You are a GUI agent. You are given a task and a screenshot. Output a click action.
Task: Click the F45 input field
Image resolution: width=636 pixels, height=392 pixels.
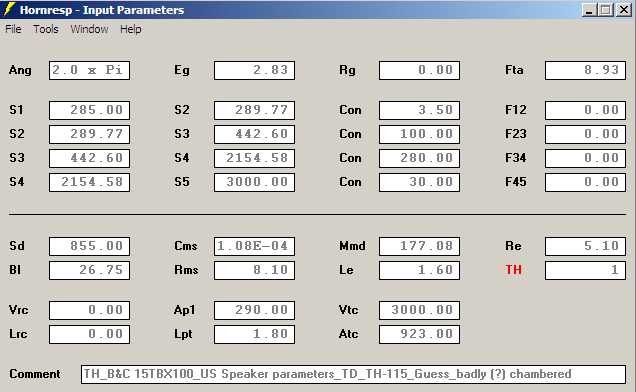tap(585, 182)
